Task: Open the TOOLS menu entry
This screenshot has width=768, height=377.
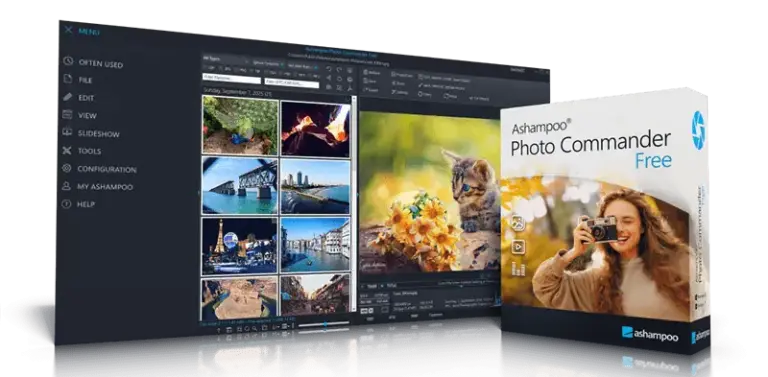Action: tap(82, 151)
